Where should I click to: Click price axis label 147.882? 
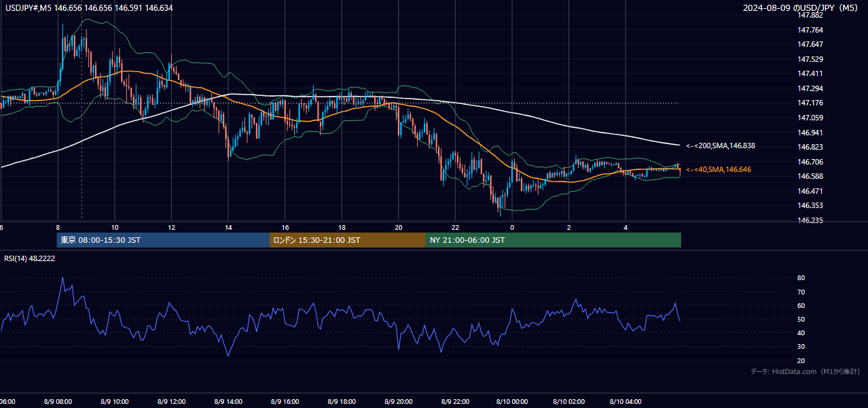(x=811, y=16)
